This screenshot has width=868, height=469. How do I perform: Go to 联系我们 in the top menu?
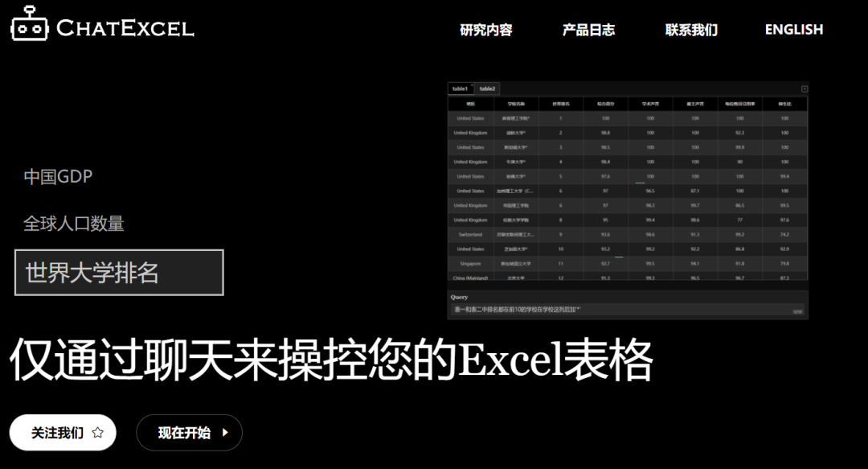[691, 30]
